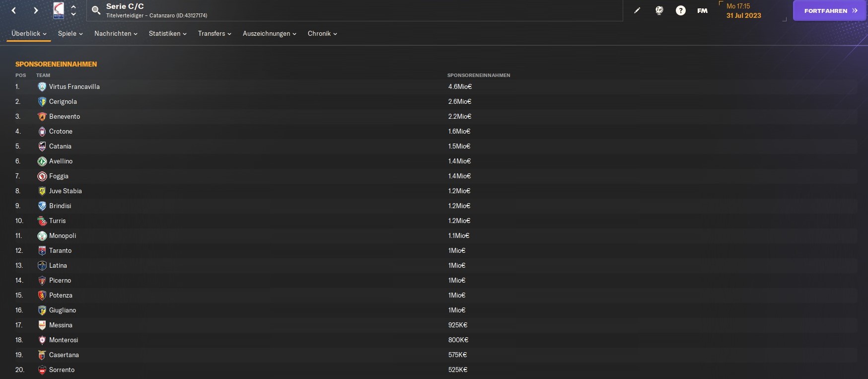Focus the Serie C/C search field
The image size is (868, 379).
coord(355,10)
